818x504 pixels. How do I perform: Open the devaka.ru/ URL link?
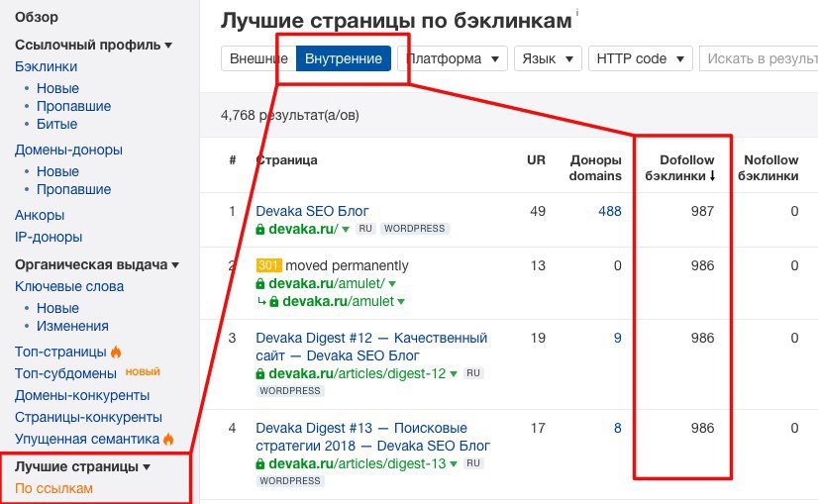pos(303,229)
